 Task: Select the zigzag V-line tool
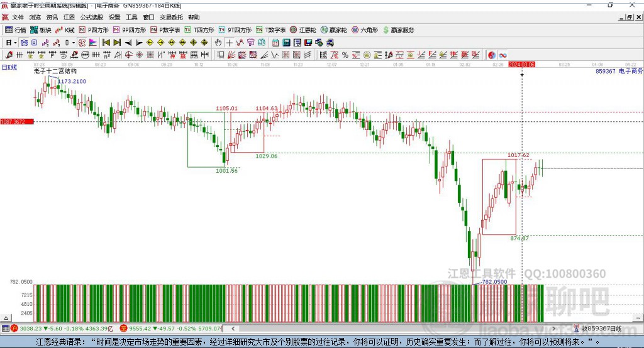click(275, 55)
